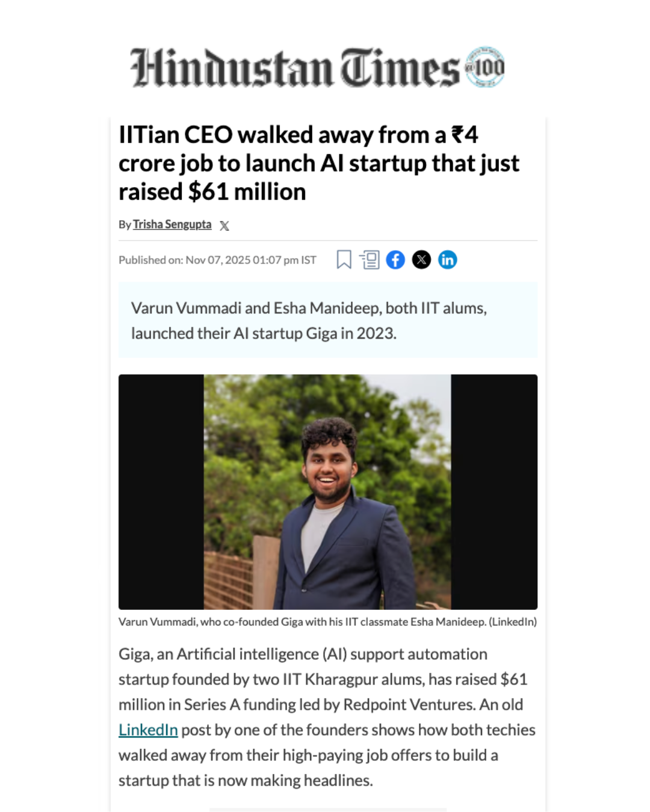The width and height of the screenshot is (650, 812).
Task: Click the Hindustan Times logo
Action: coord(295,67)
